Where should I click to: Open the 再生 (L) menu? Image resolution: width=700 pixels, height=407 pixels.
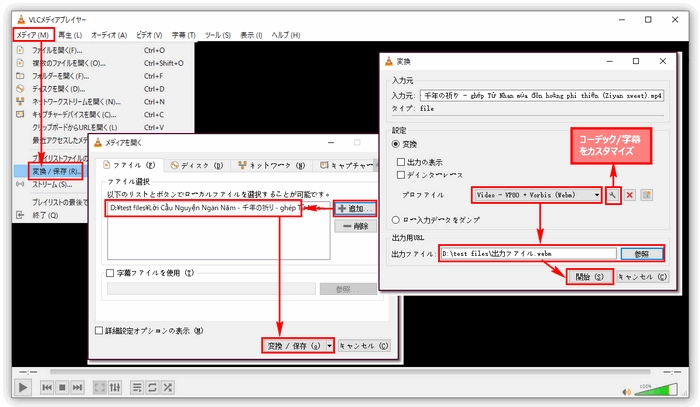point(70,35)
